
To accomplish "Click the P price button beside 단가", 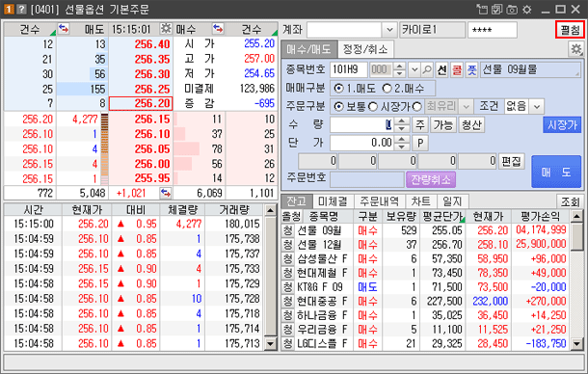I will tap(420, 143).
